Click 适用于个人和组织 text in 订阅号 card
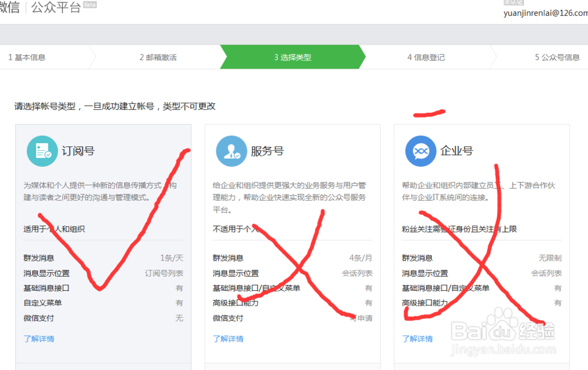This screenshot has width=588, height=370. pyautogui.click(x=54, y=229)
